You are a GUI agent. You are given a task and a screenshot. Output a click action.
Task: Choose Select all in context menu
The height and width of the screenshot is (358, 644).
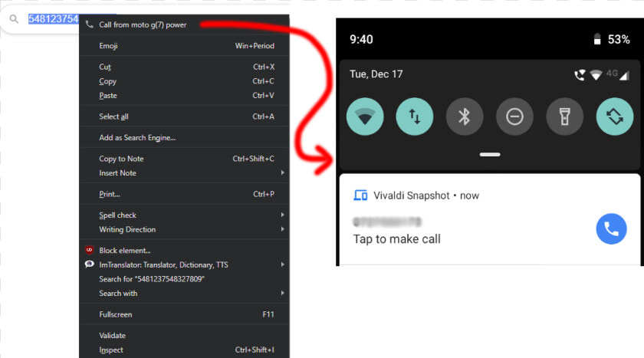(x=184, y=117)
